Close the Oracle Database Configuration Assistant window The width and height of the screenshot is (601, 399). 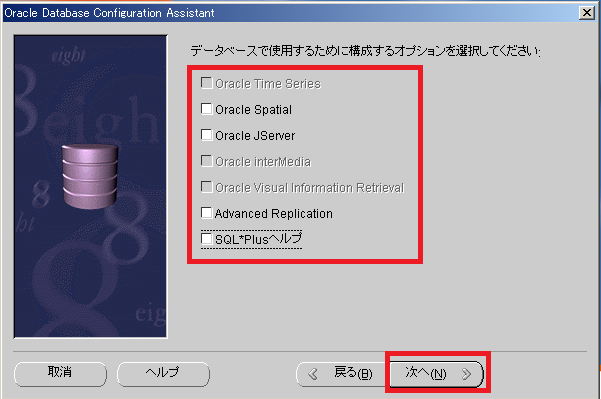pos(587,13)
